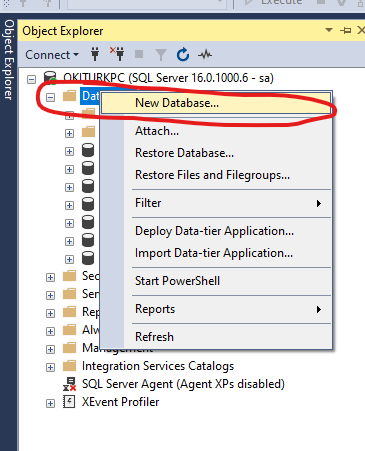Toggle the Object Explorer auto-hide pin
This screenshot has width=365, height=451.
point(346,31)
